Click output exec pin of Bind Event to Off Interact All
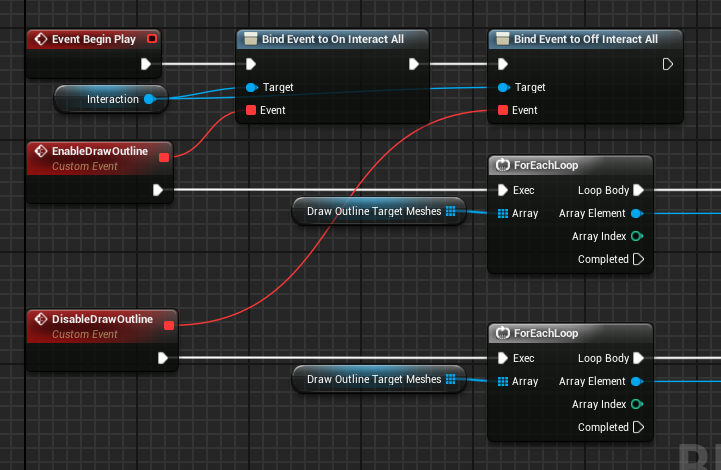The width and height of the screenshot is (721, 470). 668,64
